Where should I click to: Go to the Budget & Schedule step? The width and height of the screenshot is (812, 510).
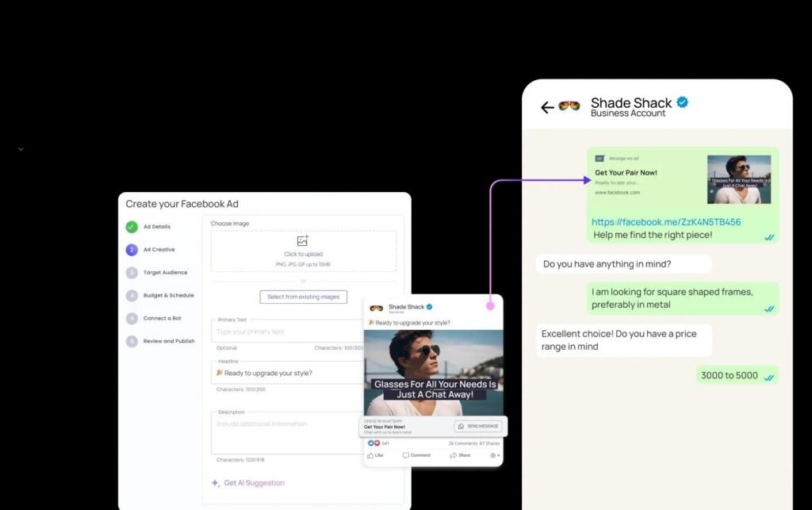tap(168, 295)
